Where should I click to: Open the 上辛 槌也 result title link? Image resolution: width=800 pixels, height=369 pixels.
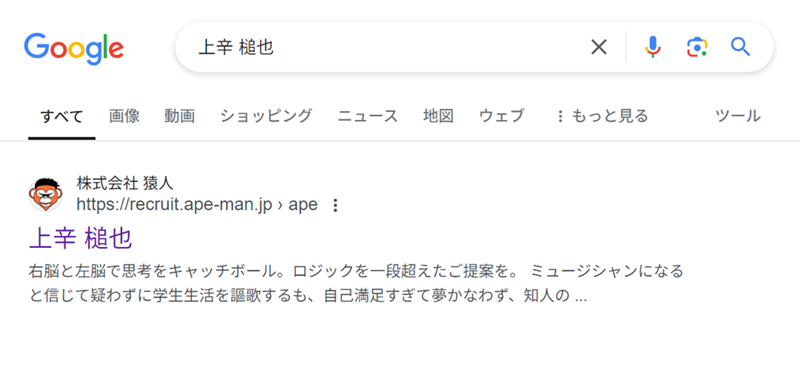[x=81, y=238]
